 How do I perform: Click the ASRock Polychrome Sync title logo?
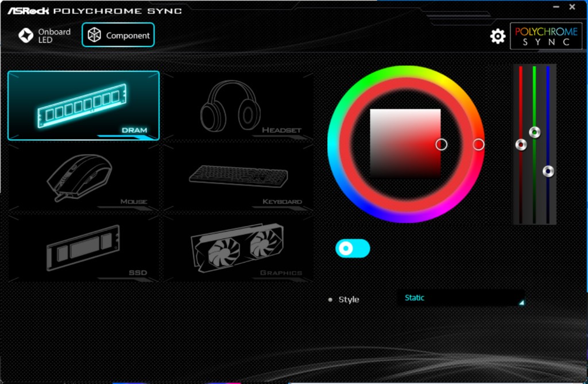pos(95,11)
